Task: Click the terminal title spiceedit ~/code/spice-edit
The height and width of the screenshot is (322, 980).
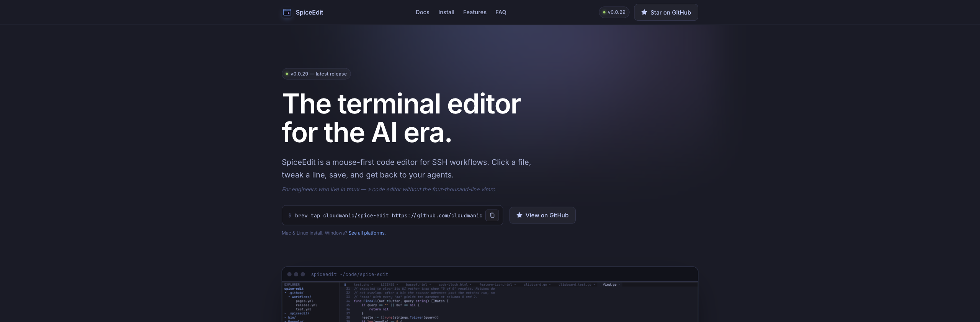Action: pyautogui.click(x=350, y=274)
